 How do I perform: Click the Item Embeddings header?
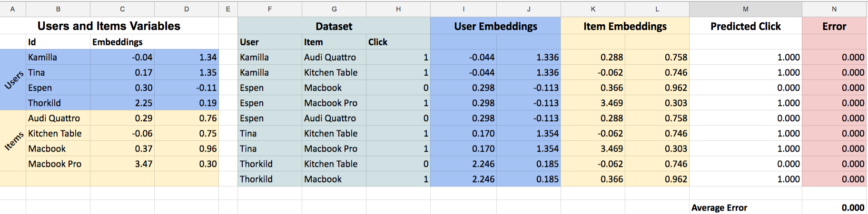pos(625,26)
